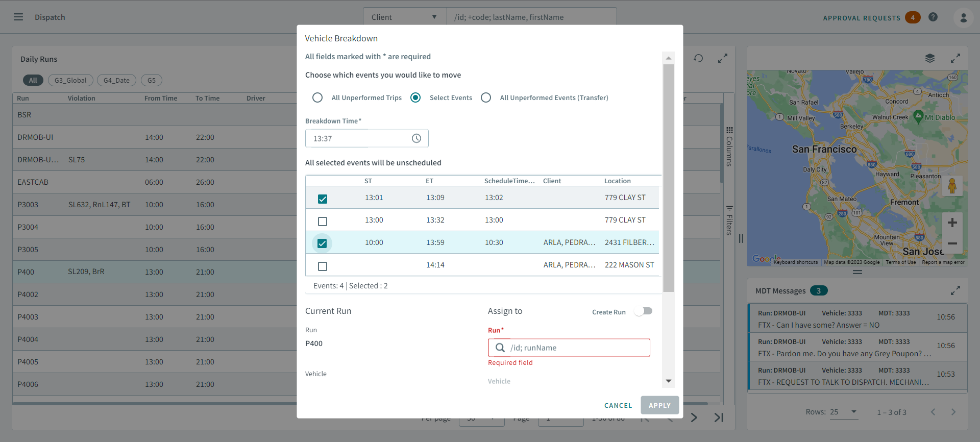Uncheck the 13:01 event row checkbox
980x442 pixels.
(323, 199)
